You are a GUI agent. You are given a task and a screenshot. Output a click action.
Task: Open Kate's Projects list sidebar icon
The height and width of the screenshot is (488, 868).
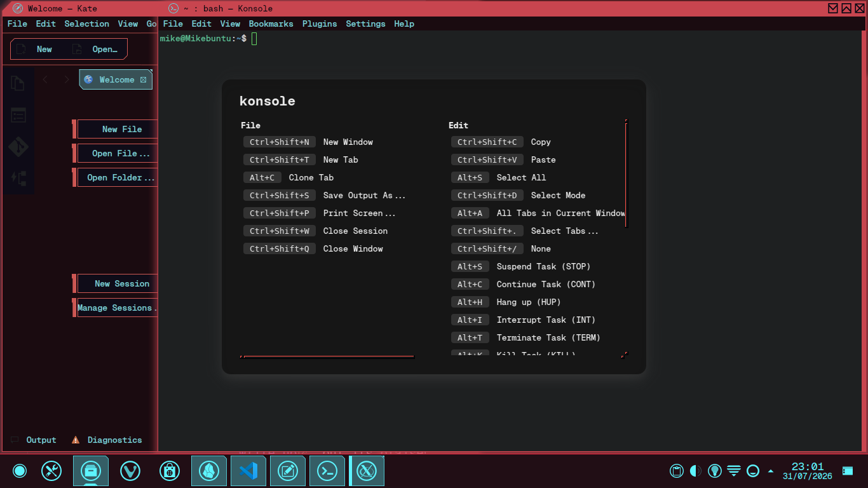pos(18,115)
